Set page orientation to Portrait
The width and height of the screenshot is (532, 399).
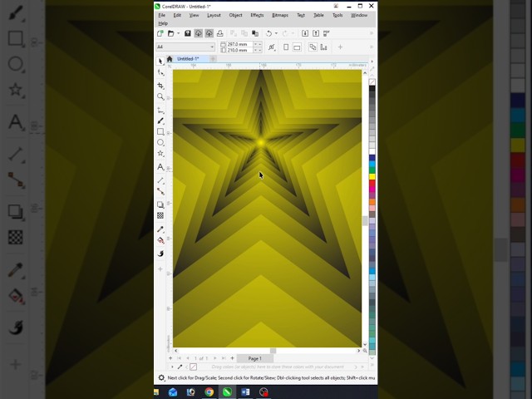click(x=286, y=47)
